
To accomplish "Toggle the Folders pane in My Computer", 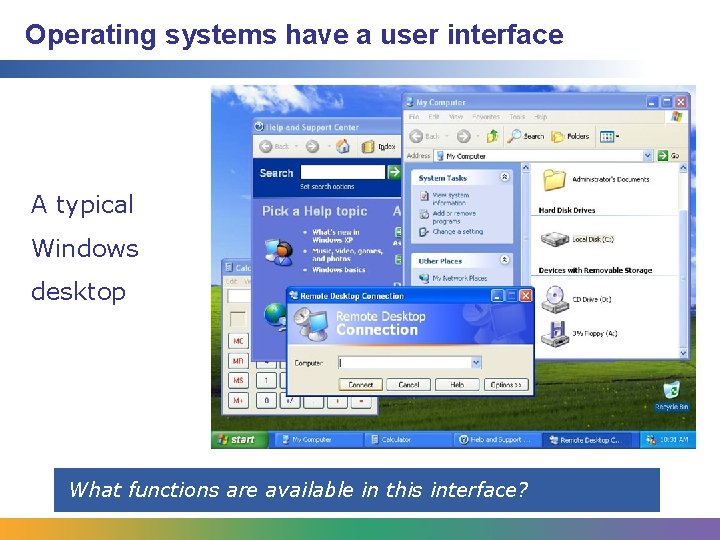I will [x=570, y=136].
